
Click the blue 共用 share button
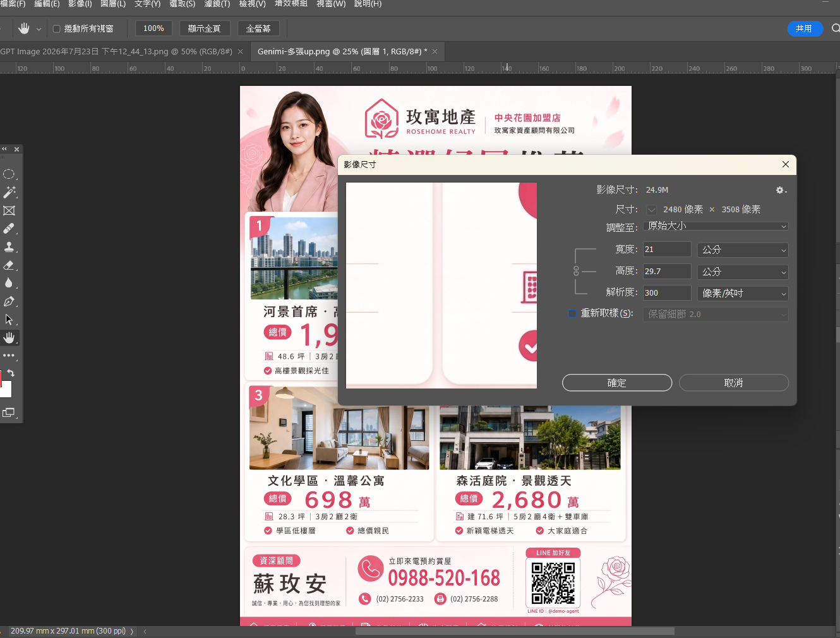pyautogui.click(x=805, y=28)
